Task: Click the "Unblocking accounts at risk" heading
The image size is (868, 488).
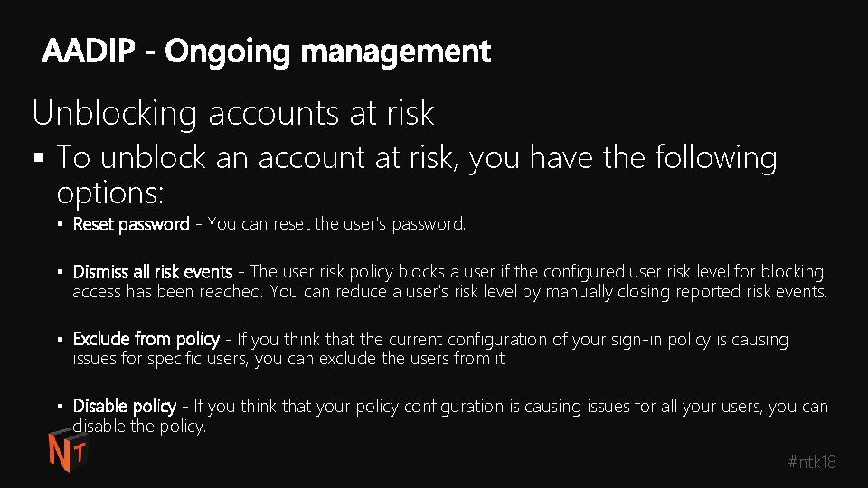Action: [x=233, y=113]
